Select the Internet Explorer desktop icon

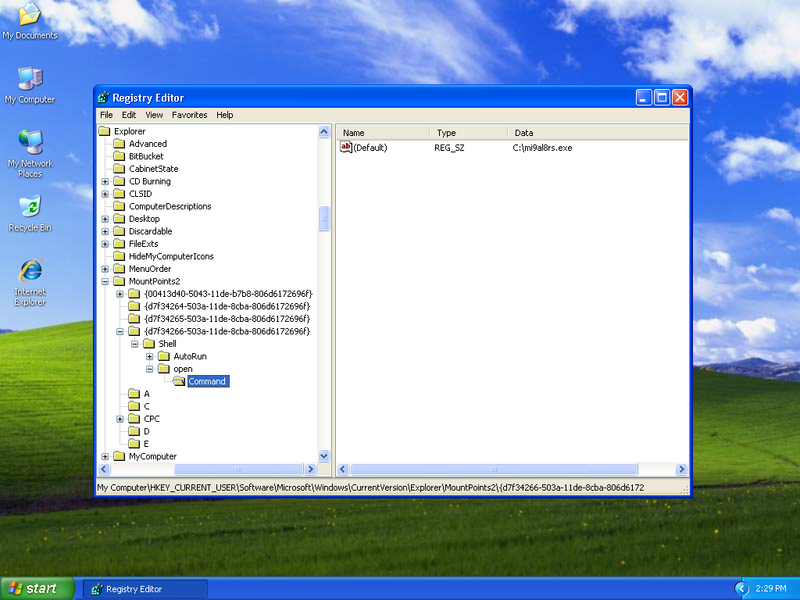click(x=30, y=282)
